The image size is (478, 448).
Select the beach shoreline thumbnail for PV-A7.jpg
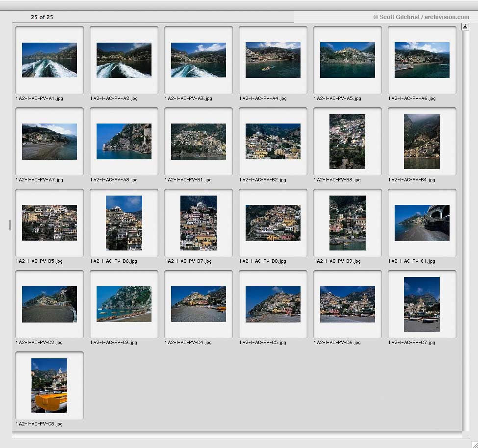point(50,142)
